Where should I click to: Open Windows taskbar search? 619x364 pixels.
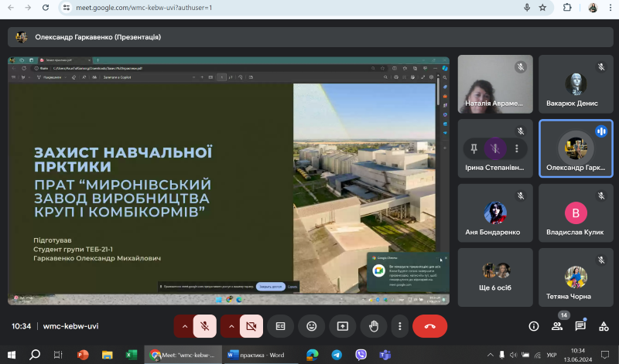point(35,355)
